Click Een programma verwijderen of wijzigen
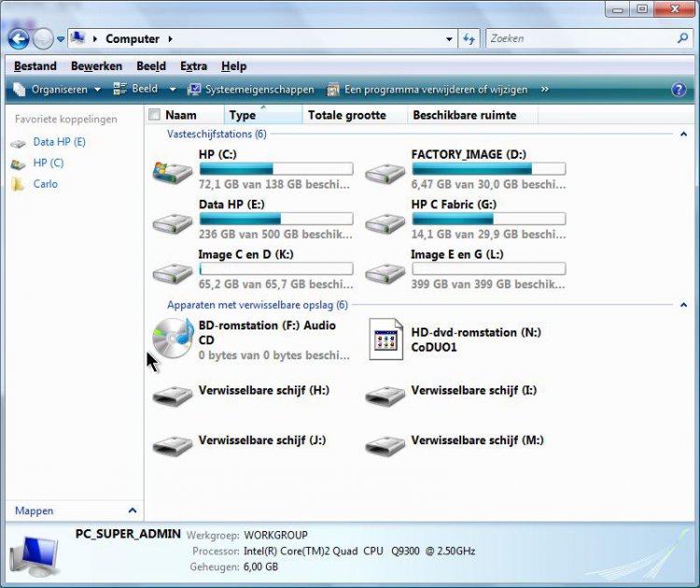 pos(427,90)
